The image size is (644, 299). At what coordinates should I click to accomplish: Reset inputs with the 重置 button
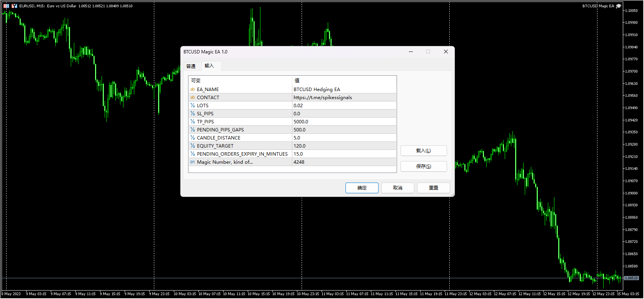433,188
